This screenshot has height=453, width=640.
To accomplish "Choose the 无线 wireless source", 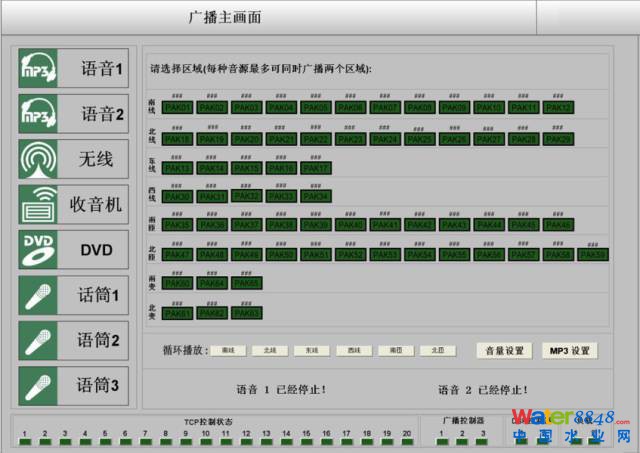I will 73,159.
